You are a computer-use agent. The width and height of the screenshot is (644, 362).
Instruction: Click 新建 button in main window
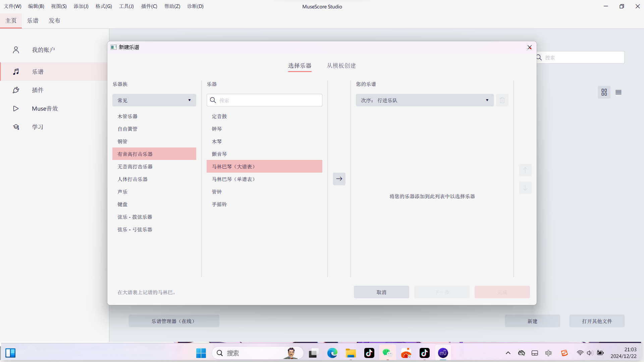[532, 321]
